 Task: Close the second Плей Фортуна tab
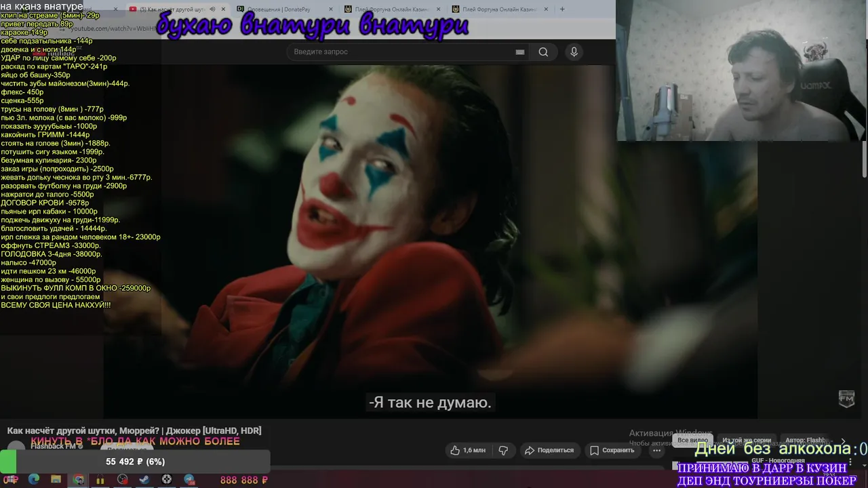pyautogui.click(x=547, y=9)
